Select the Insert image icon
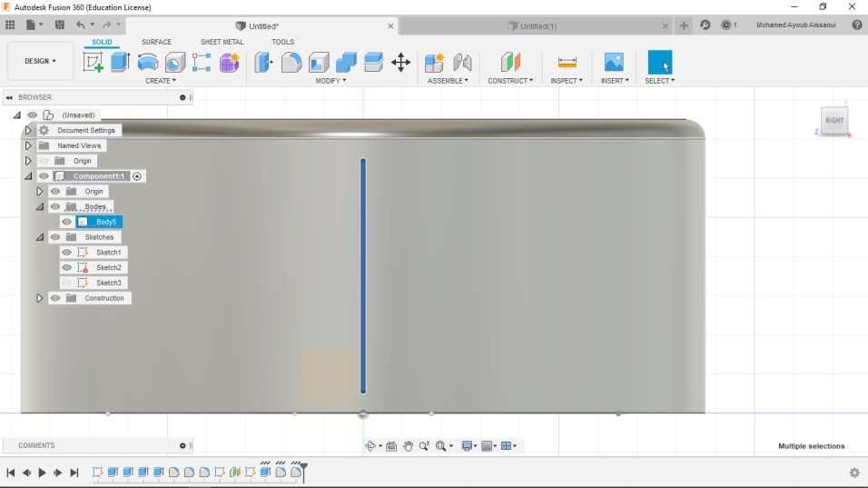Viewport: 868px width, 488px height. pyautogui.click(x=614, y=62)
